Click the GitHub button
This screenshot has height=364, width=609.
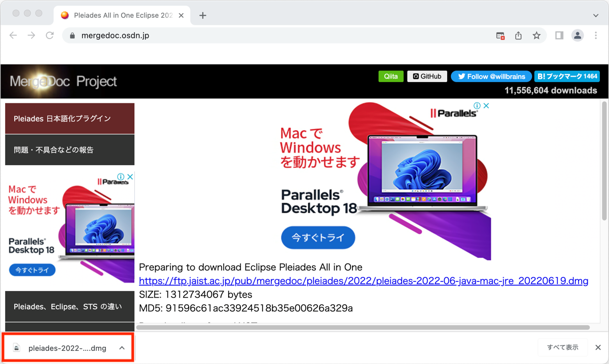pos(427,77)
